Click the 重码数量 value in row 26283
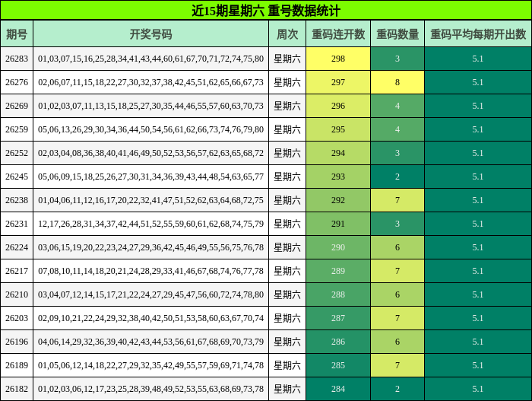532x401 pixels. pos(397,59)
